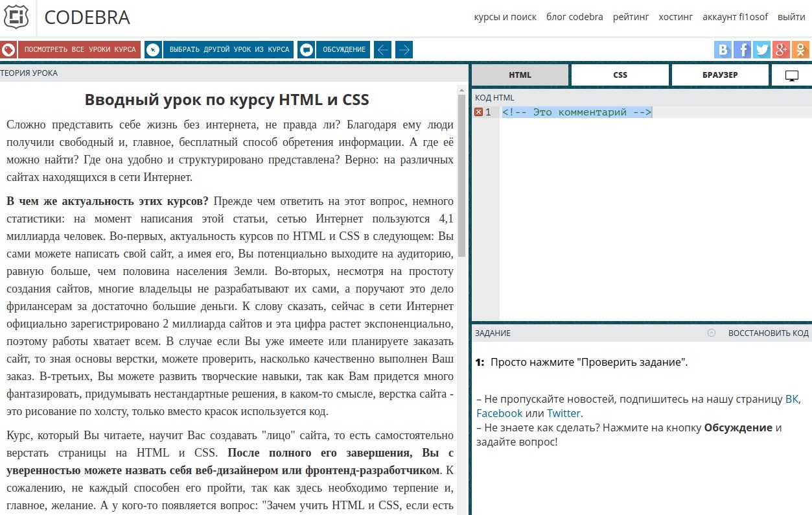This screenshot has width=812, height=515.
Task: Go to next lesson arrow
Action: click(404, 50)
